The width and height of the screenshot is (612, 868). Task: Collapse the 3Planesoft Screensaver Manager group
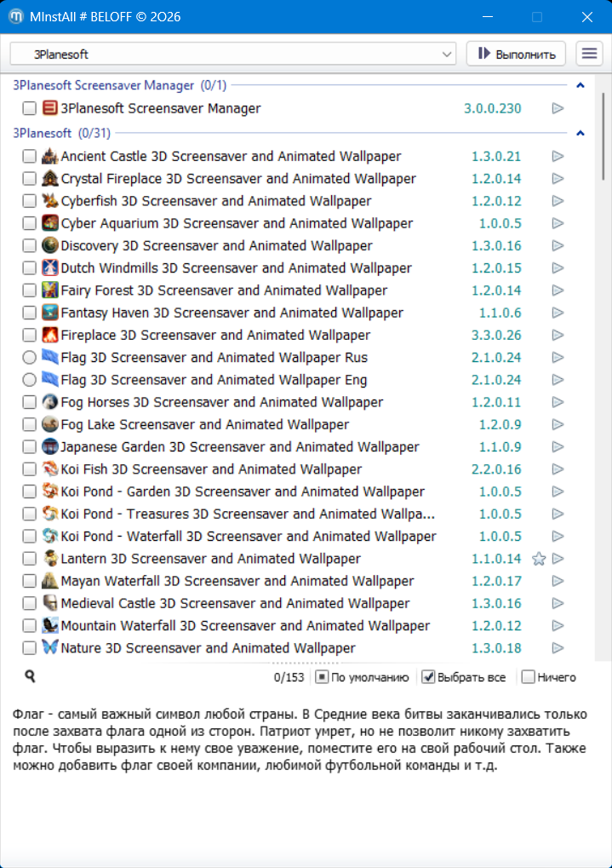click(581, 85)
